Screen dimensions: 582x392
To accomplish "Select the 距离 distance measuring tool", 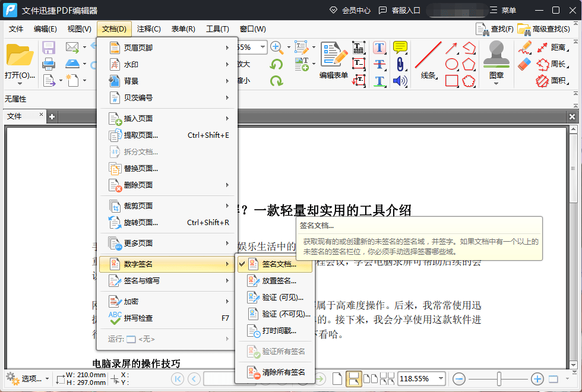I will coord(553,48).
